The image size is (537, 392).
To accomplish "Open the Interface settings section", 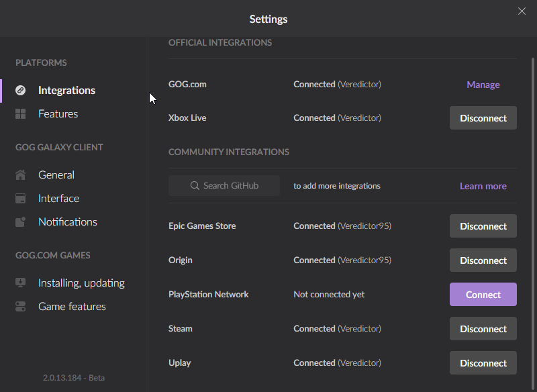I will (58, 199).
